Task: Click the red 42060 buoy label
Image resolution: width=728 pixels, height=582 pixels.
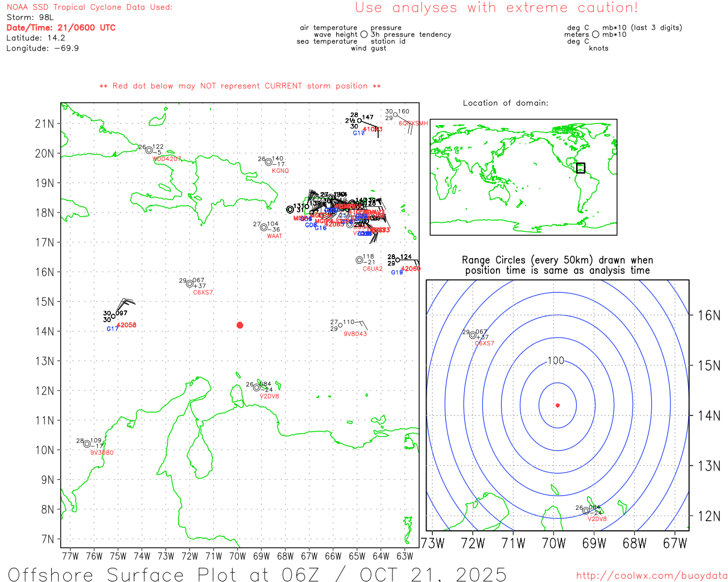Action: (411, 269)
